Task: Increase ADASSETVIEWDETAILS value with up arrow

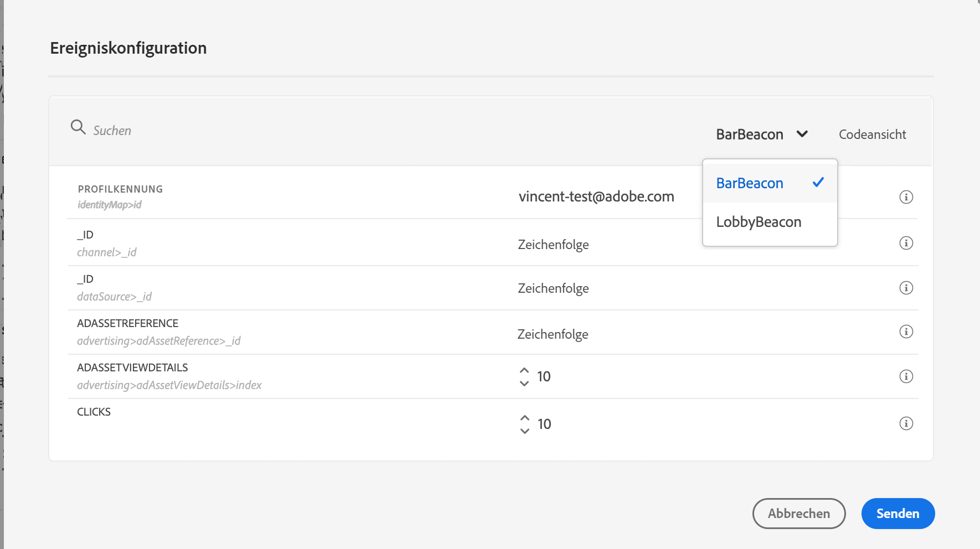Action: 524,370
